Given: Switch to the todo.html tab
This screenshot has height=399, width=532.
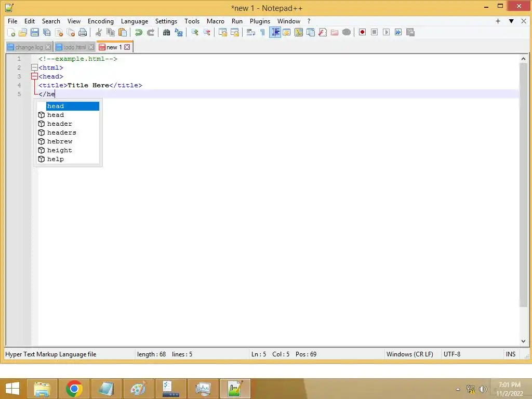Looking at the screenshot, I should (75, 47).
